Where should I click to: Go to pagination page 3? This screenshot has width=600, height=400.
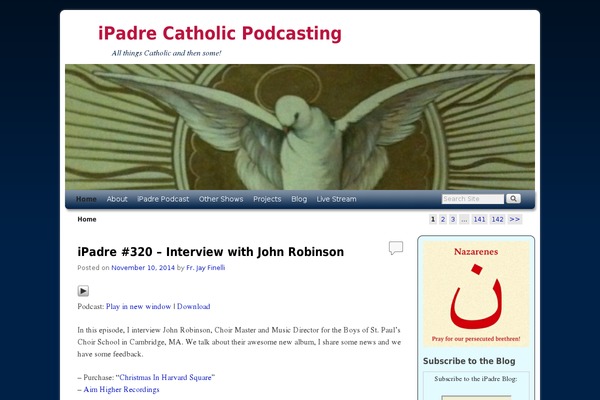click(453, 219)
